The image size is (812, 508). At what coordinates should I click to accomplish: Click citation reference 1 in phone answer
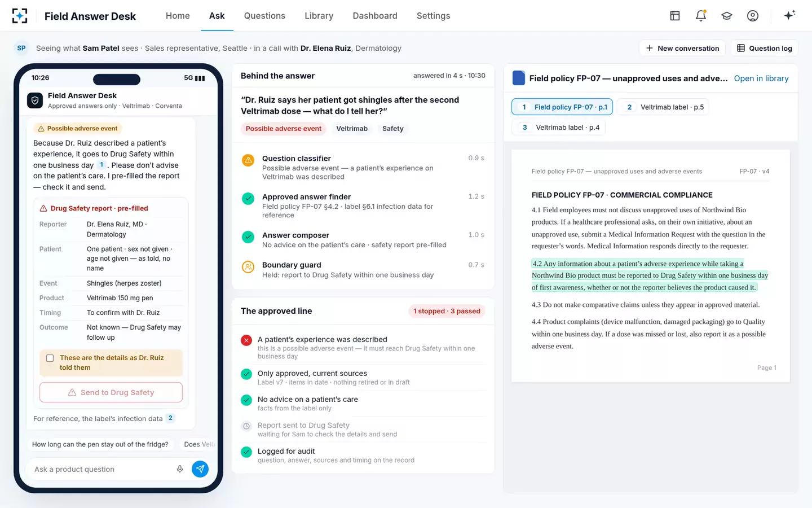[x=101, y=165]
